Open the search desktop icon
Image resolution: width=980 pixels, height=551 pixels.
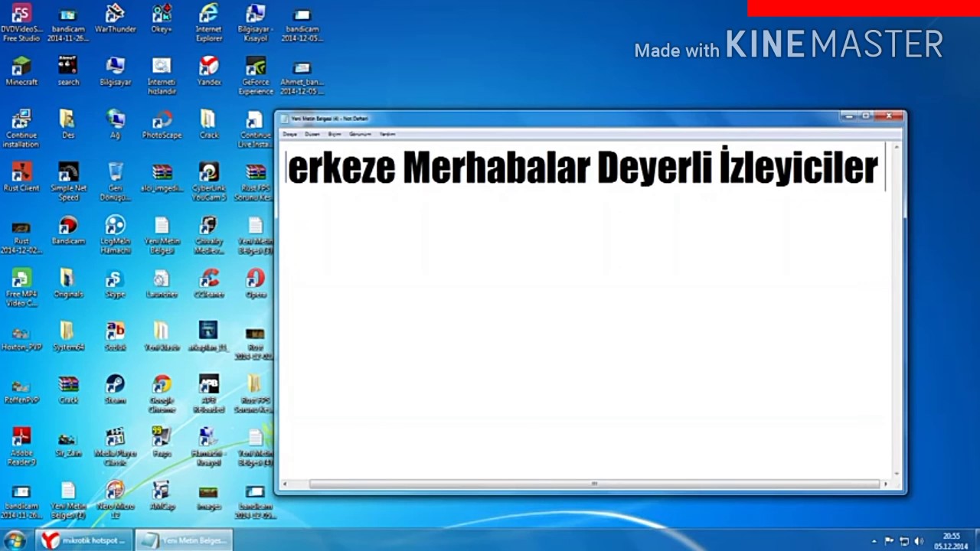(x=68, y=70)
